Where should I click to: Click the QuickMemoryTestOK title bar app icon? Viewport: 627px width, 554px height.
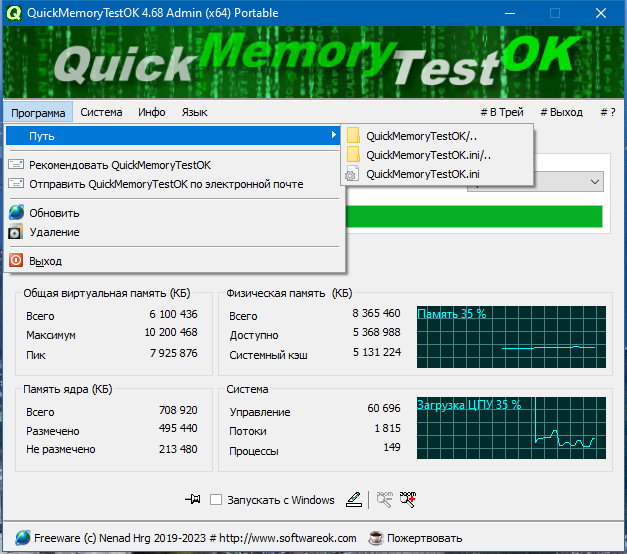click(x=14, y=13)
